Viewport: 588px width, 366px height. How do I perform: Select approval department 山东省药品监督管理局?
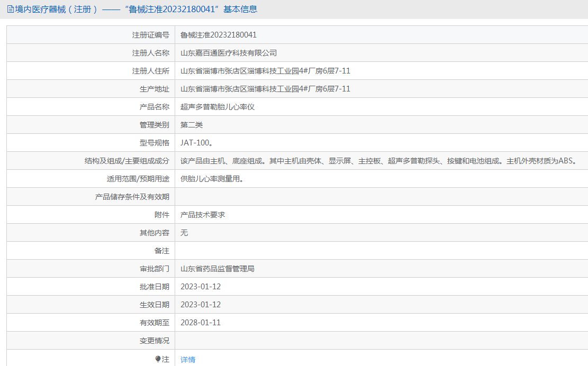pyautogui.click(x=218, y=269)
